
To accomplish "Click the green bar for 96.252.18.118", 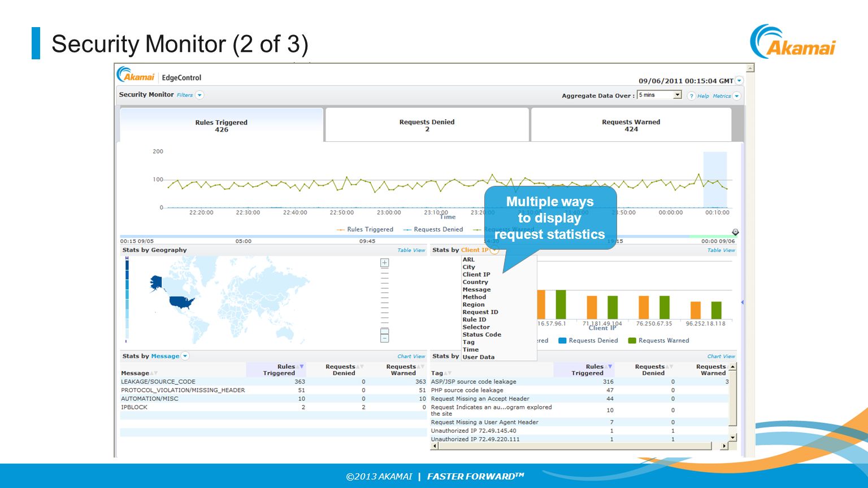I will [717, 311].
